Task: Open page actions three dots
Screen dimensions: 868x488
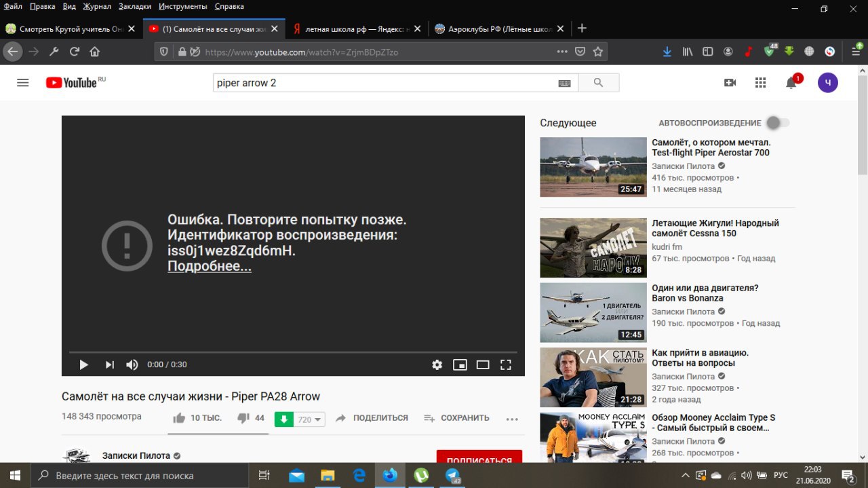Action: point(562,52)
